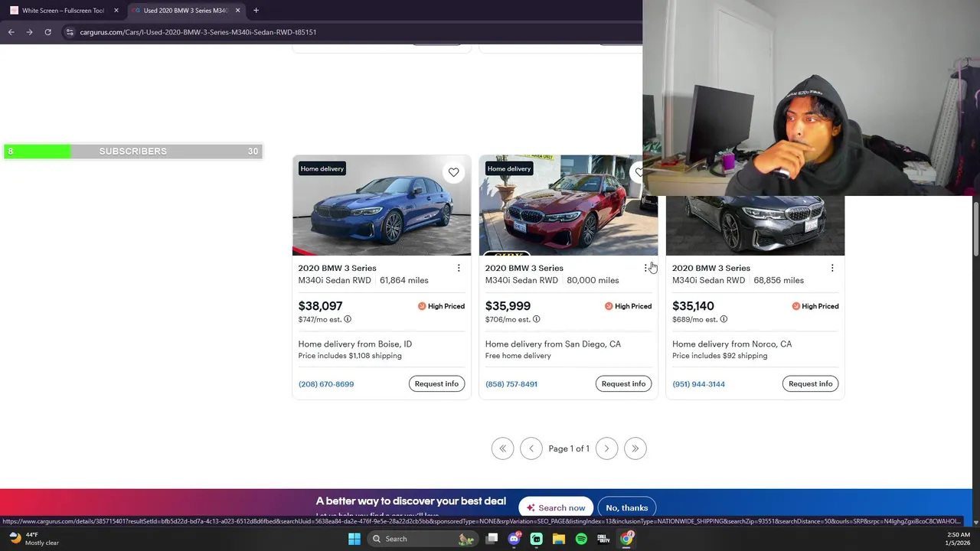Open the 80,000 miles BMW listing title
Screen dimensions: 980x551
coord(524,268)
